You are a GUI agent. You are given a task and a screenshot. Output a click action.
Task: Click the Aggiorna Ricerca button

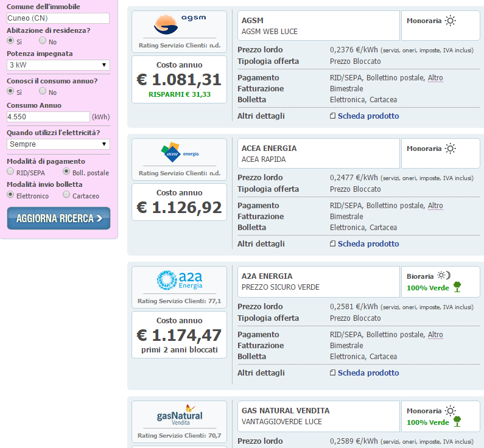[58, 218]
